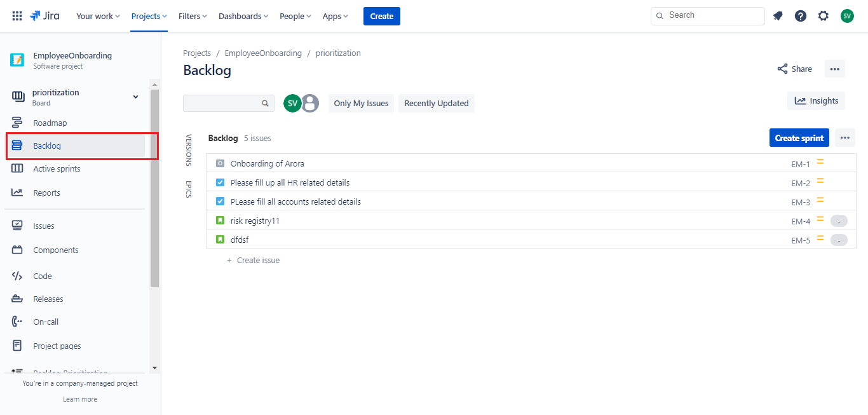Click the EmployeeOnboarding breadcrumb link
The width and height of the screenshot is (868, 415).
(263, 53)
